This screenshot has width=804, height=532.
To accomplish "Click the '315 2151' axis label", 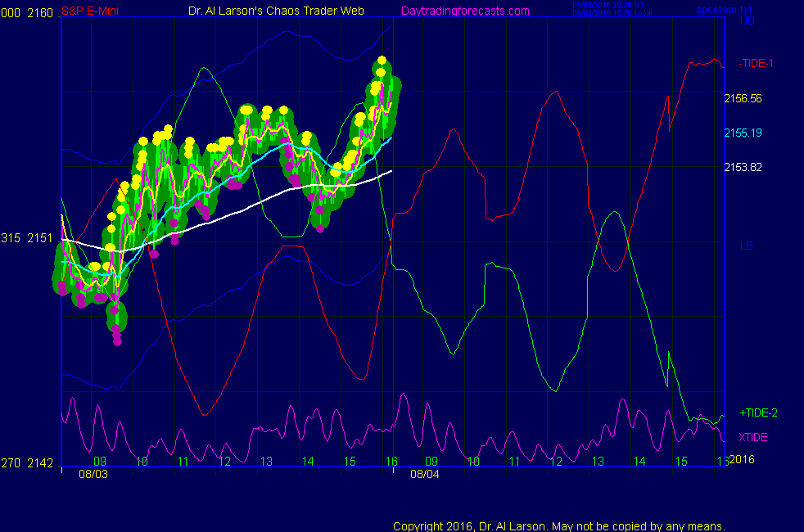I will click(x=27, y=238).
